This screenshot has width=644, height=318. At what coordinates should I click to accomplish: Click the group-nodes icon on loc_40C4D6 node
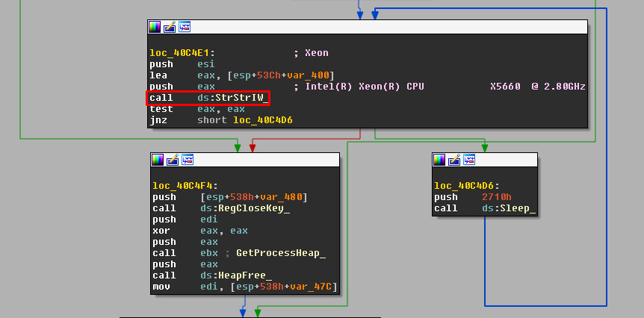click(469, 160)
